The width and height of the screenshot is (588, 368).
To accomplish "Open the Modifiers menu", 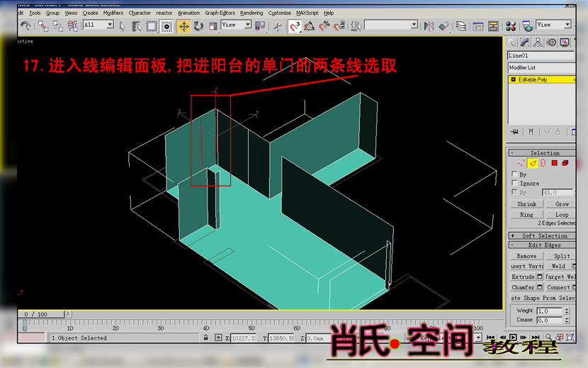I will pyautogui.click(x=113, y=13).
